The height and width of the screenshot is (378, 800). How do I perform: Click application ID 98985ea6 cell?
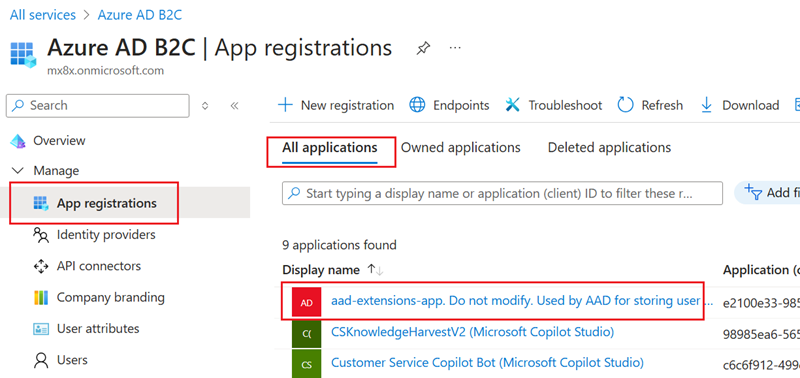(761, 335)
